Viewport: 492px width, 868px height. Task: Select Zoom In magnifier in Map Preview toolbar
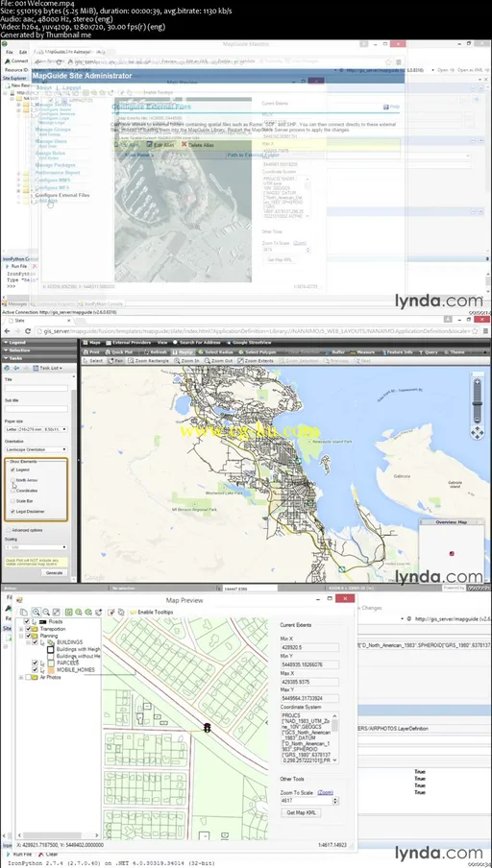click(x=36, y=612)
